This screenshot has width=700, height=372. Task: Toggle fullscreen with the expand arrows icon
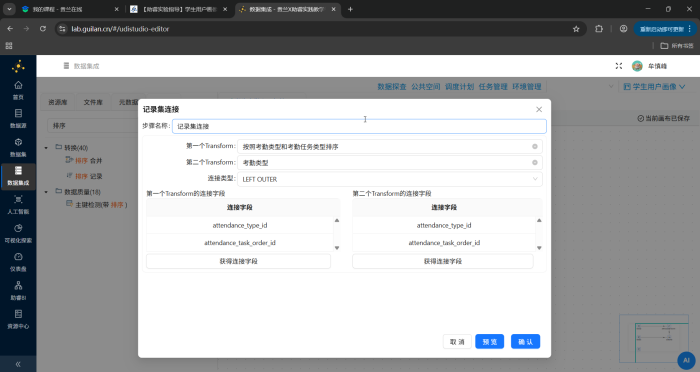(619, 66)
